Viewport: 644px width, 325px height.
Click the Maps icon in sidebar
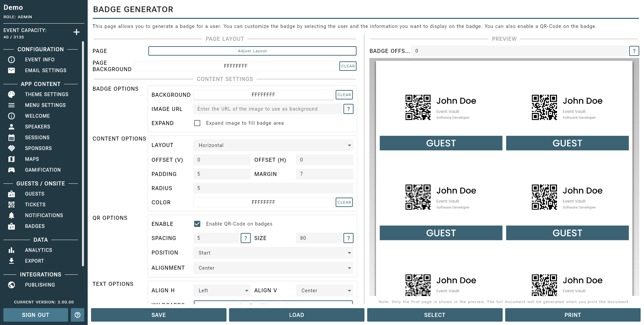(x=11, y=159)
